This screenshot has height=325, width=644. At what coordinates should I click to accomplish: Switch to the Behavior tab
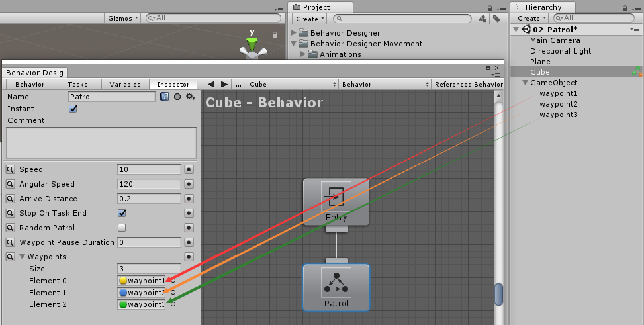pos(30,84)
